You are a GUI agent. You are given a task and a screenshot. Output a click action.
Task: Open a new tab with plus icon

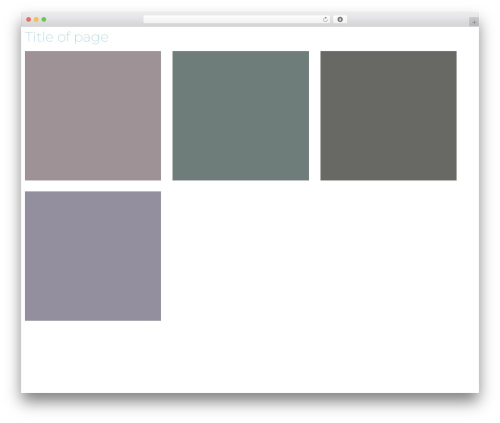click(x=474, y=22)
